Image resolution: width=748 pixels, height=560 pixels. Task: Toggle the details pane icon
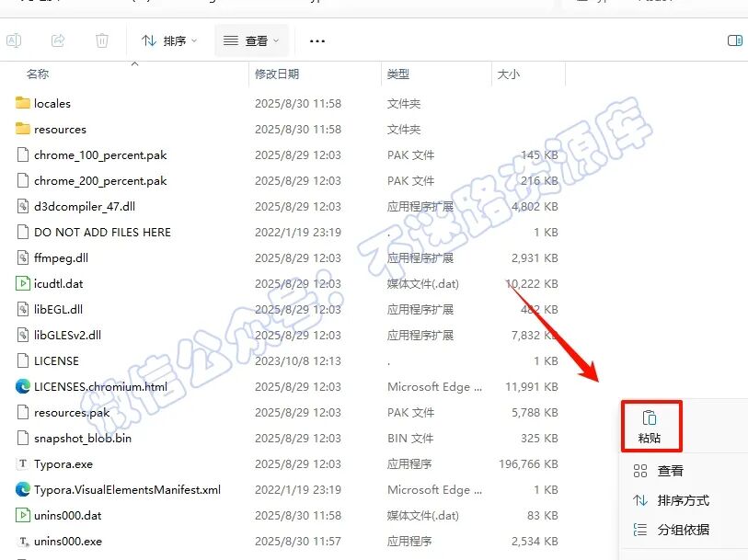(x=734, y=40)
